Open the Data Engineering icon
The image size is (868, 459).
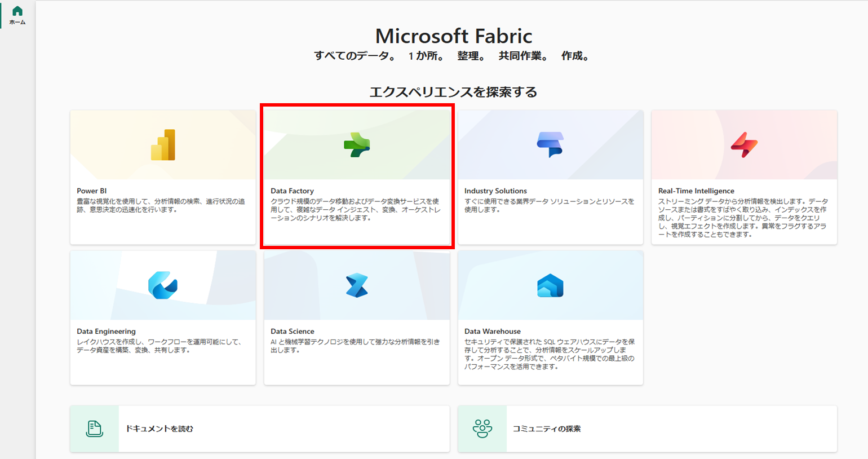click(163, 285)
